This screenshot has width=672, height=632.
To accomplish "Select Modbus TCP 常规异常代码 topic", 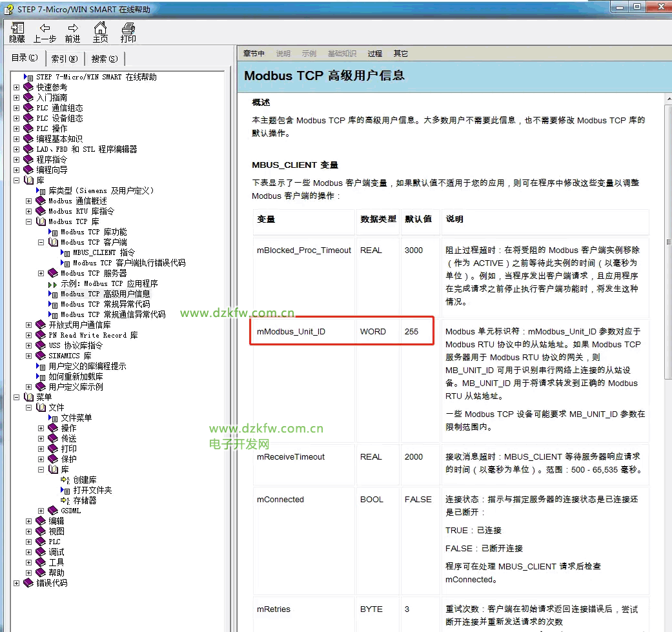I will [105, 304].
